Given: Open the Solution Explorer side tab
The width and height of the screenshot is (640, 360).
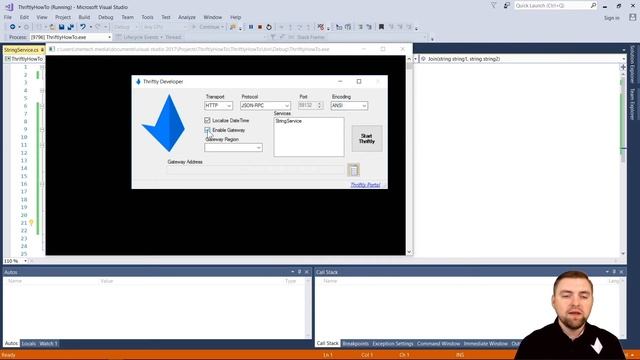Looking at the screenshot, I should tap(633, 64).
